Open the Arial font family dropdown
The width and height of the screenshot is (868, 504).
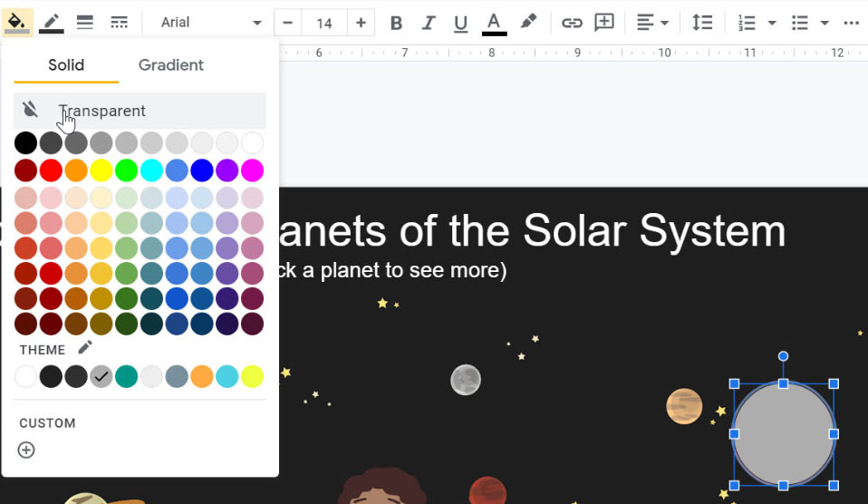[210, 23]
